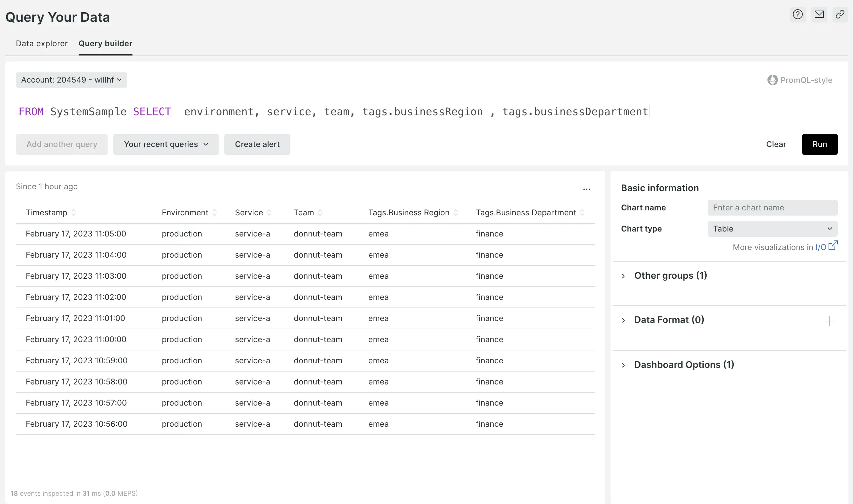
Task: Click the external-link icon next to I/O
Action: pyautogui.click(x=834, y=245)
